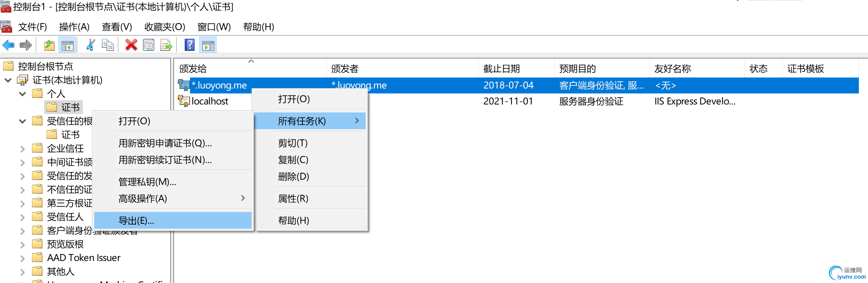Open the 收藏夹(O) menu

165,27
